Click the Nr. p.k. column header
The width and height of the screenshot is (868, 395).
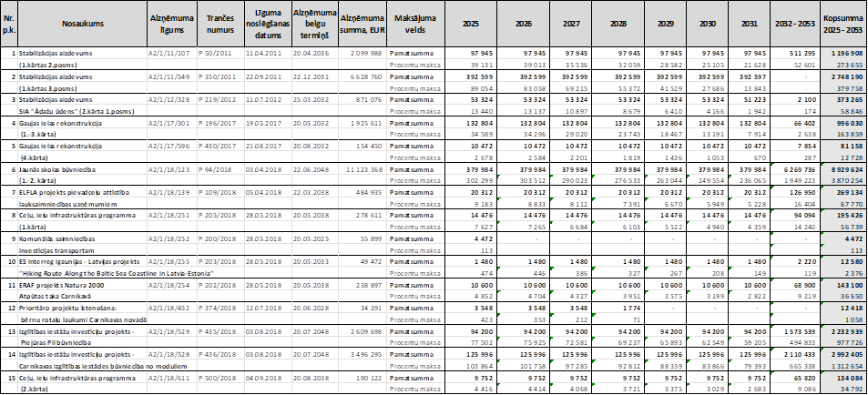10,24
